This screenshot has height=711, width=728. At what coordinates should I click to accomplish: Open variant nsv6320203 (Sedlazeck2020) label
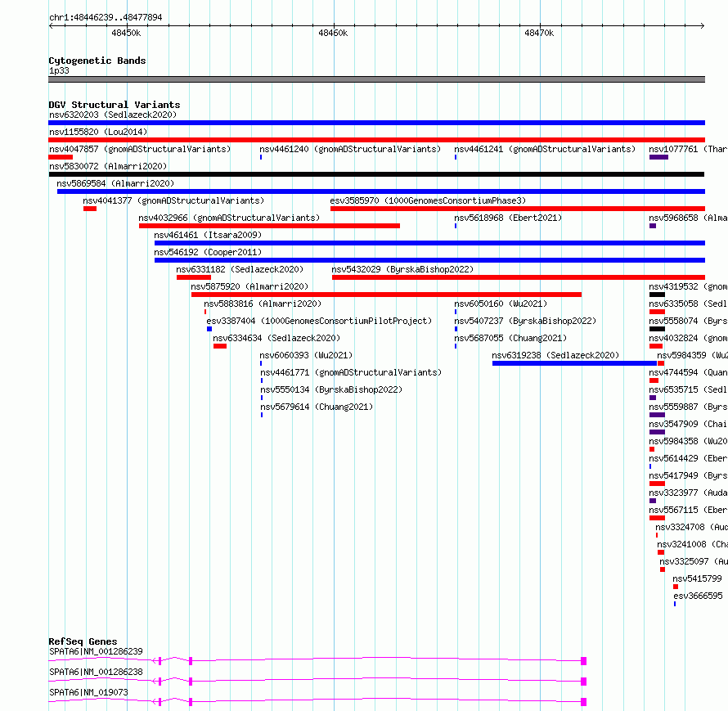[x=113, y=115]
